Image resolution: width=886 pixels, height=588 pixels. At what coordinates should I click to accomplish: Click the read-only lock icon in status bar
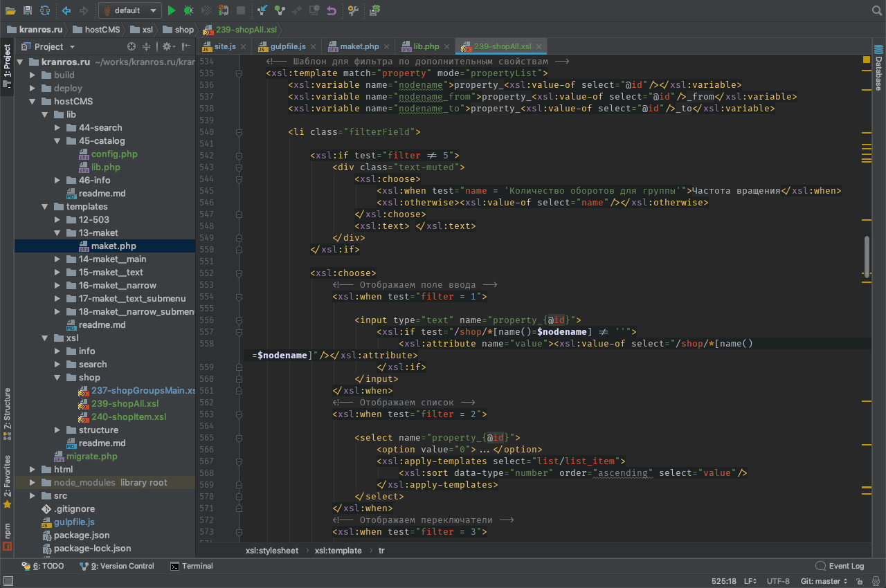(x=859, y=581)
